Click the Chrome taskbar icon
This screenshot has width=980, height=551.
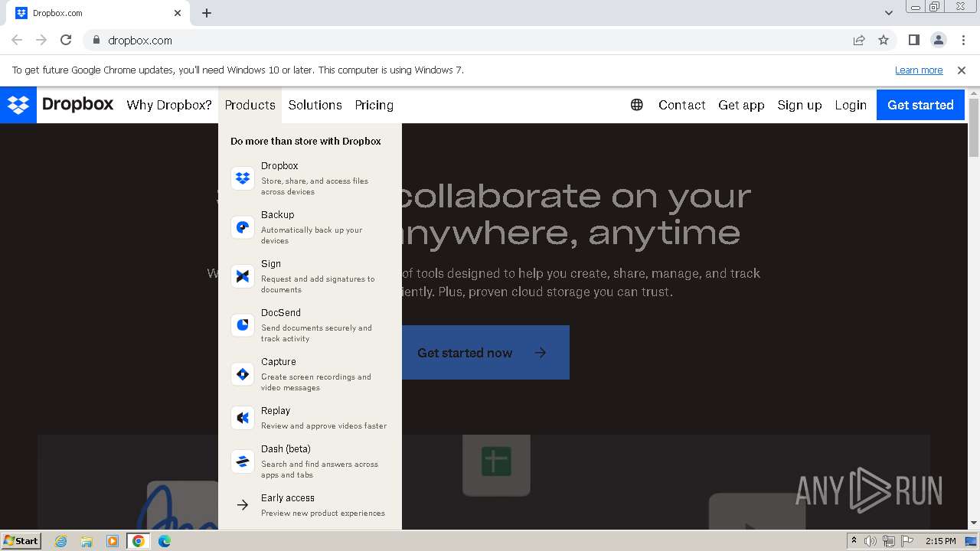tap(139, 541)
